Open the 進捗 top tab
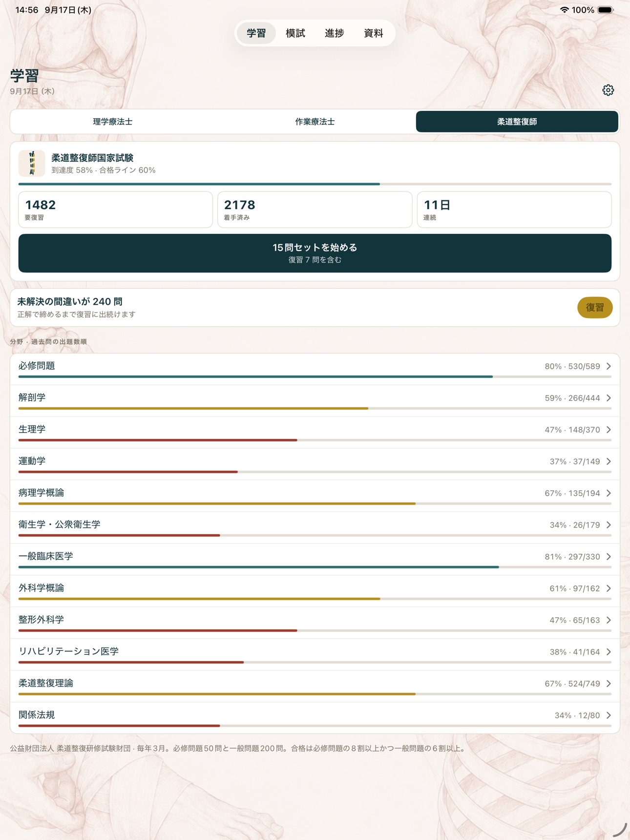 point(335,33)
